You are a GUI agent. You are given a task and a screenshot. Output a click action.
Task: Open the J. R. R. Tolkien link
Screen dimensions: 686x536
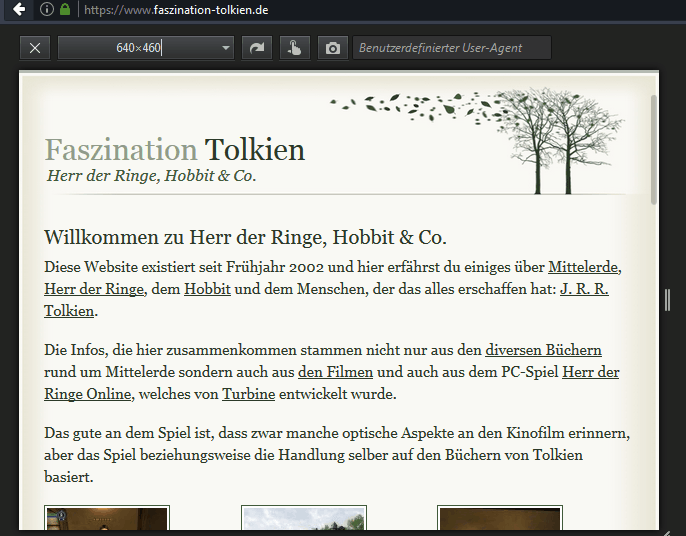coord(584,289)
